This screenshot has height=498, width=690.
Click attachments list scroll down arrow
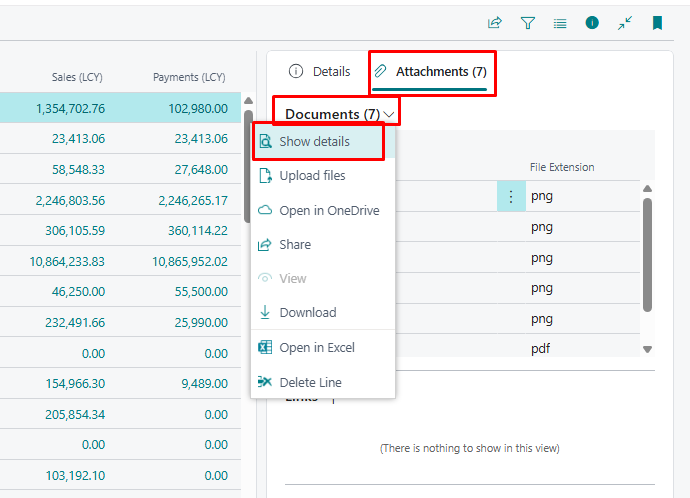pyautogui.click(x=647, y=349)
